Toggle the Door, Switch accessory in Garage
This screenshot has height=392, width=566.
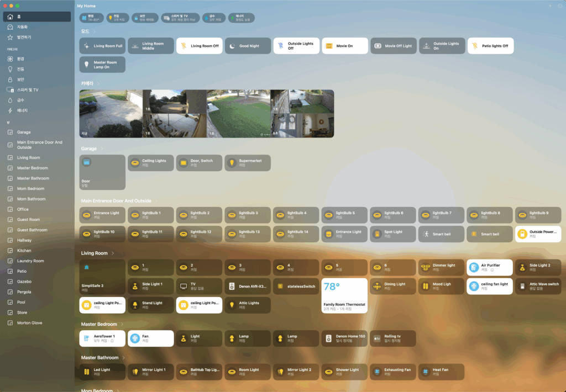point(199,163)
